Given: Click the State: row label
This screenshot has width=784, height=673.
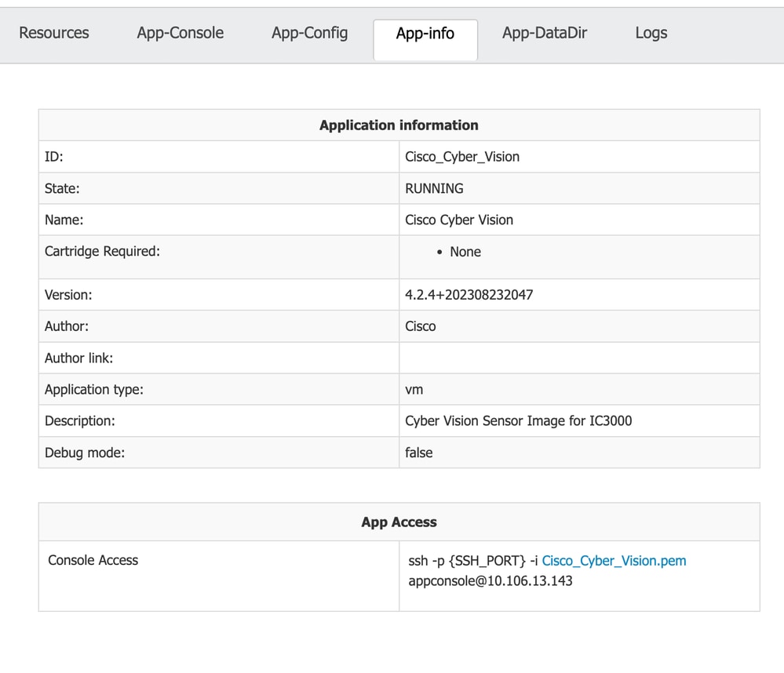Looking at the screenshot, I should (62, 188).
